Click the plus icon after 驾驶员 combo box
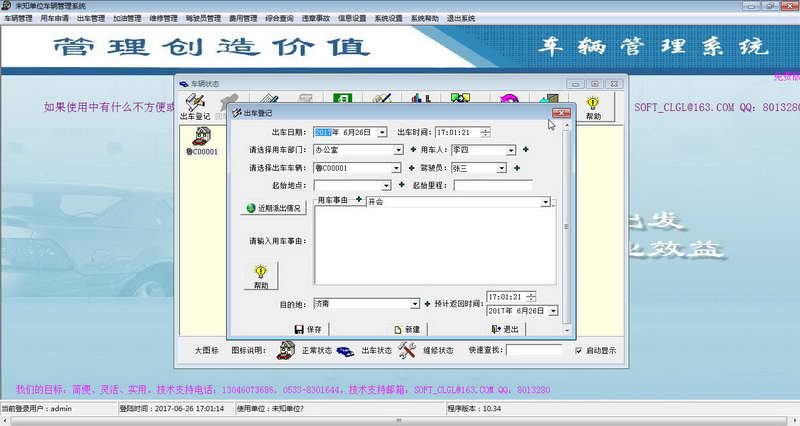This screenshot has width=800, height=426. pyautogui.click(x=517, y=168)
